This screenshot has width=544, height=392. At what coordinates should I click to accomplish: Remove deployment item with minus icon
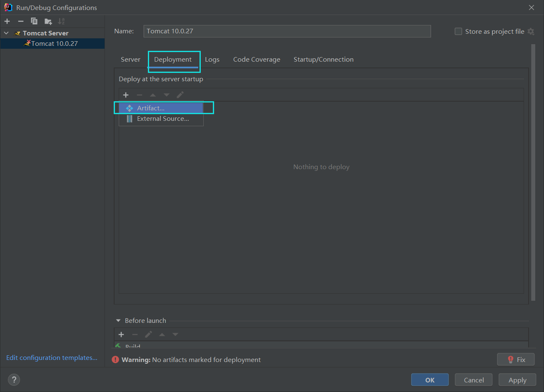tap(140, 95)
